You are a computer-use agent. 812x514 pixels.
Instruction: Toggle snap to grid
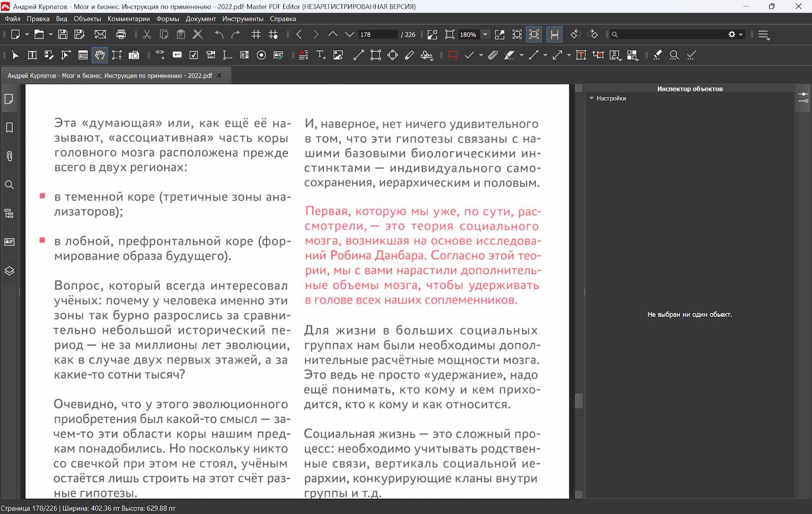[x=273, y=35]
